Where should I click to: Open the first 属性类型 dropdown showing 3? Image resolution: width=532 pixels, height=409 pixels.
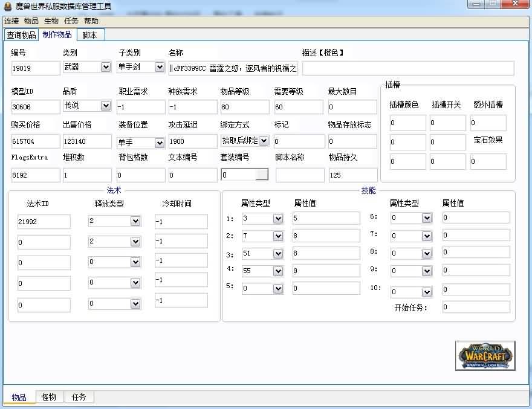[x=278, y=219]
